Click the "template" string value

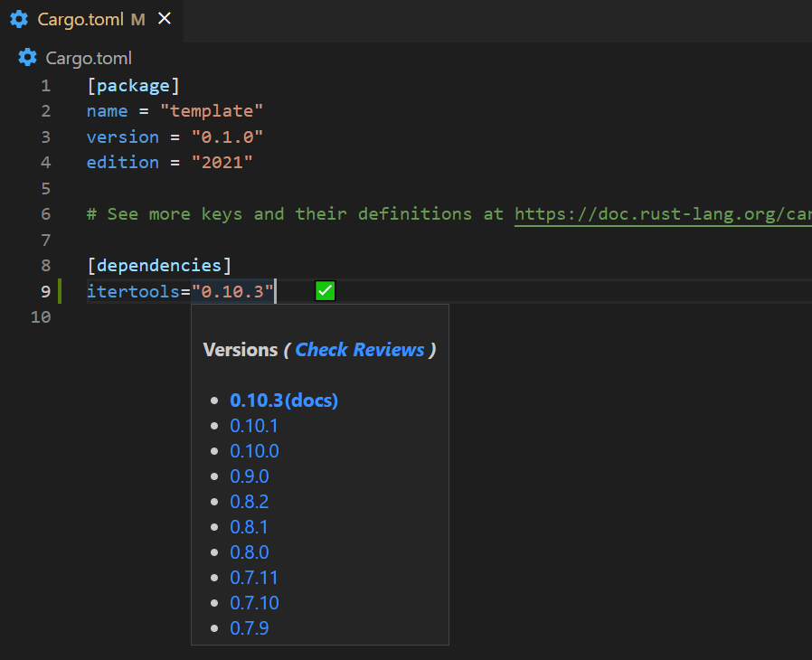pyautogui.click(x=212, y=111)
